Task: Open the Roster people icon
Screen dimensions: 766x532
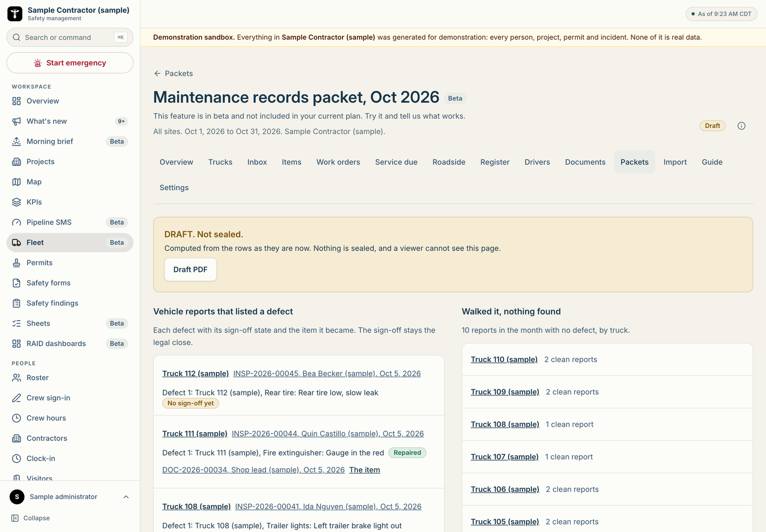Action: [x=16, y=378]
